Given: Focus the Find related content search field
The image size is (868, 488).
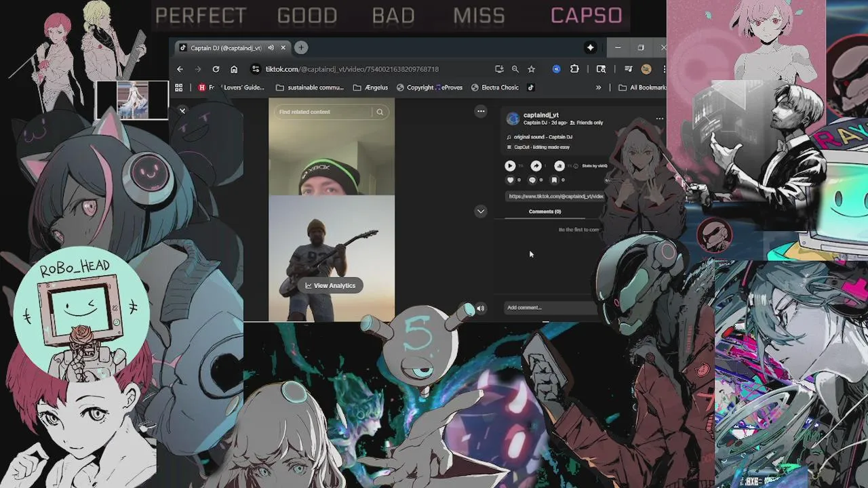Looking at the screenshot, I should 325,112.
